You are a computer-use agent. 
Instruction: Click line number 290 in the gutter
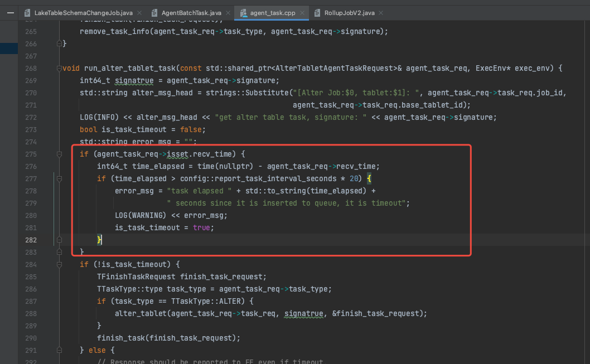pos(31,338)
